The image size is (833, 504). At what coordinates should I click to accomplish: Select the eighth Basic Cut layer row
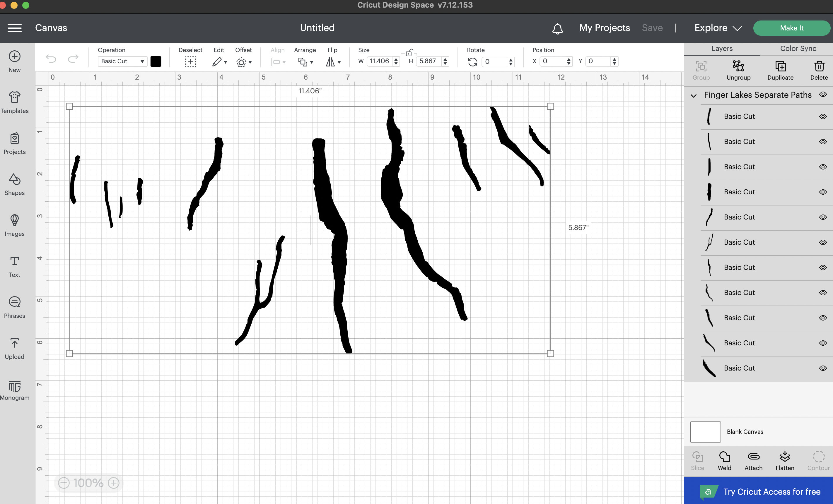click(767, 293)
